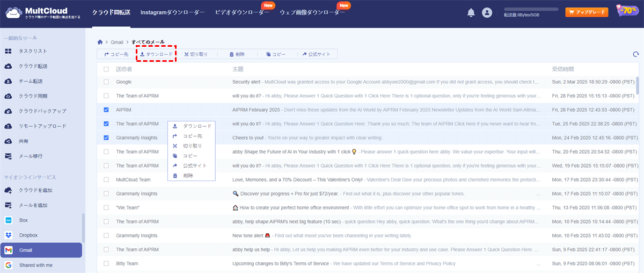Choose 公式サイト from the context menu
Screen dimensions: 644x273
click(x=192, y=166)
